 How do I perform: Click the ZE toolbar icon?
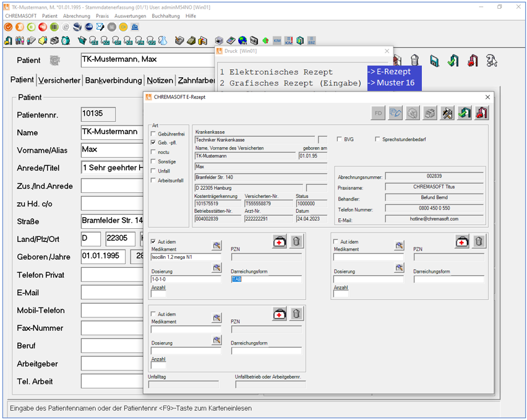94,41
